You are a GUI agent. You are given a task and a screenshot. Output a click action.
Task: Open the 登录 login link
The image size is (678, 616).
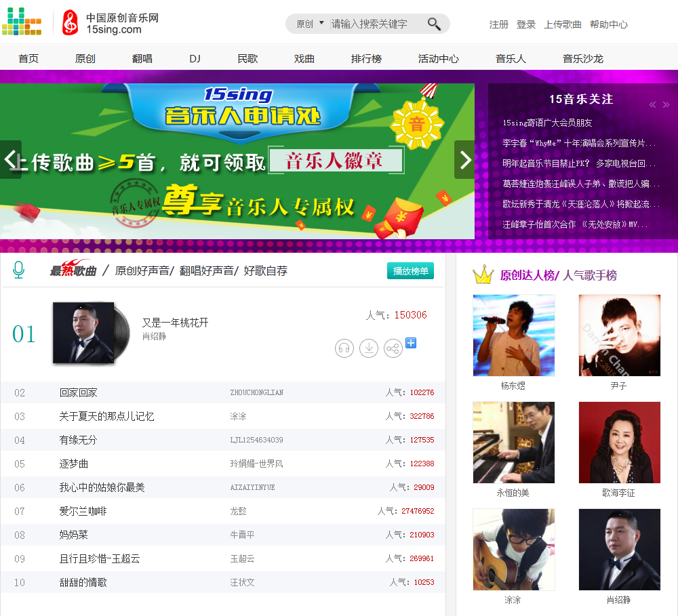[x=526, y=24]
